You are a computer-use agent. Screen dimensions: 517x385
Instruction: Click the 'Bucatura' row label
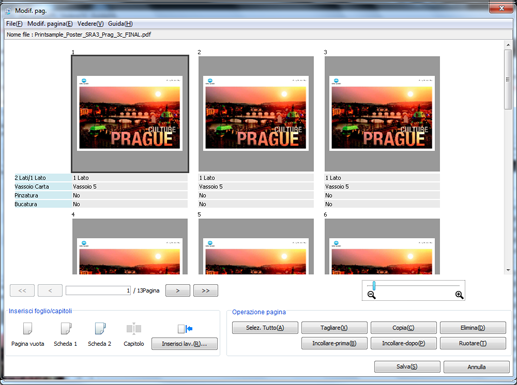pos(26,204)
